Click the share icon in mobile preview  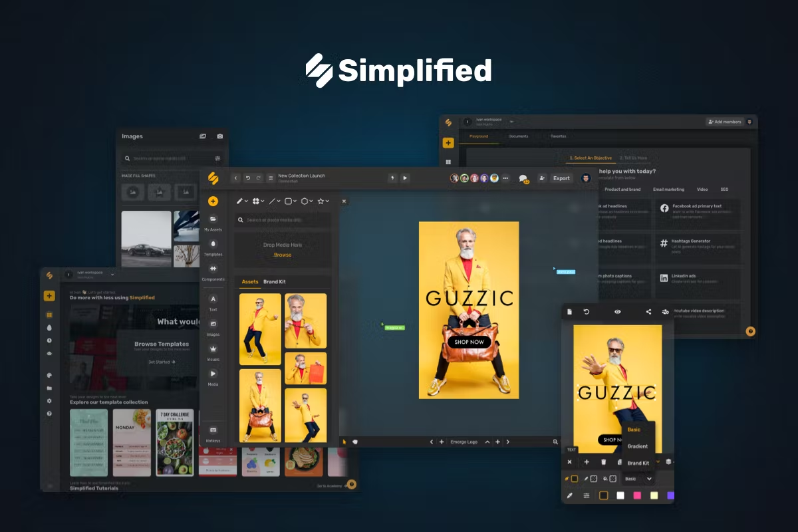pyautogui.click(x=648, y=312)
